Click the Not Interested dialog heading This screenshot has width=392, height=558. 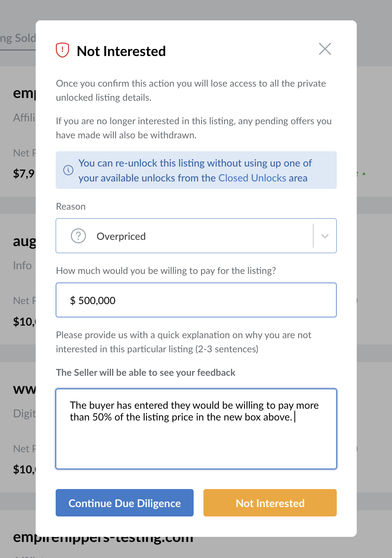tap(121, 51)
